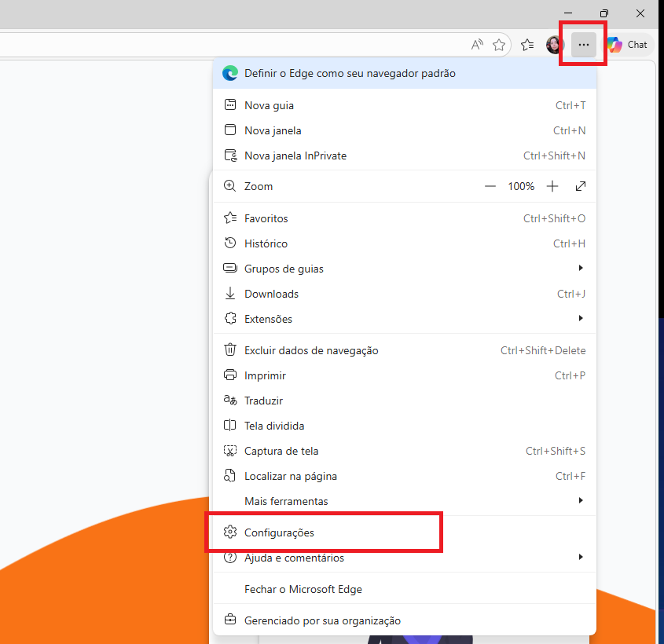Choose Localizar na página
The image size is (664, 644).
(x=405, y=476)
